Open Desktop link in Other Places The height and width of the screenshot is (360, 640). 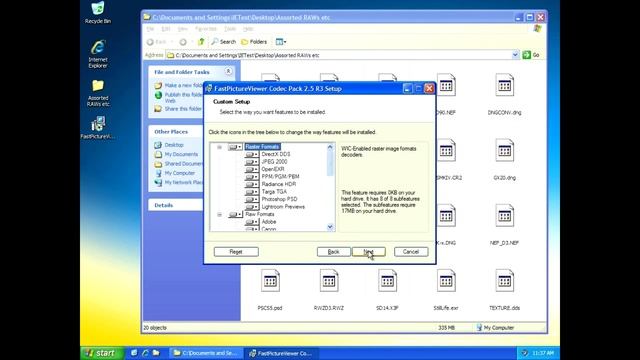[x=174, y=145]
